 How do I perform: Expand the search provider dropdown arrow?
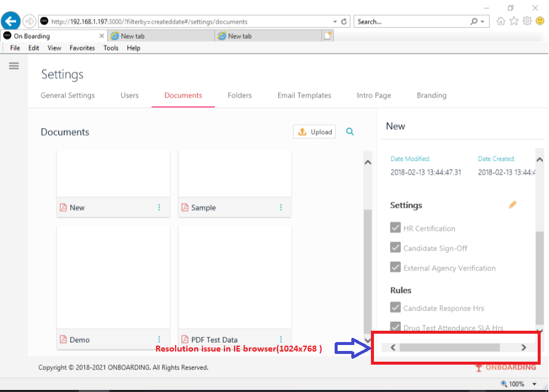pyautogui.click(x=482, y=21)
